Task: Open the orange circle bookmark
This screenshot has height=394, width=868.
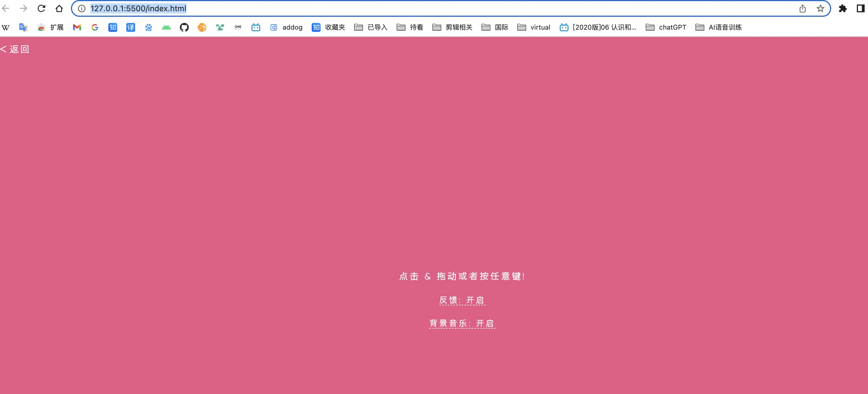Action: click(x=202, y=27)
